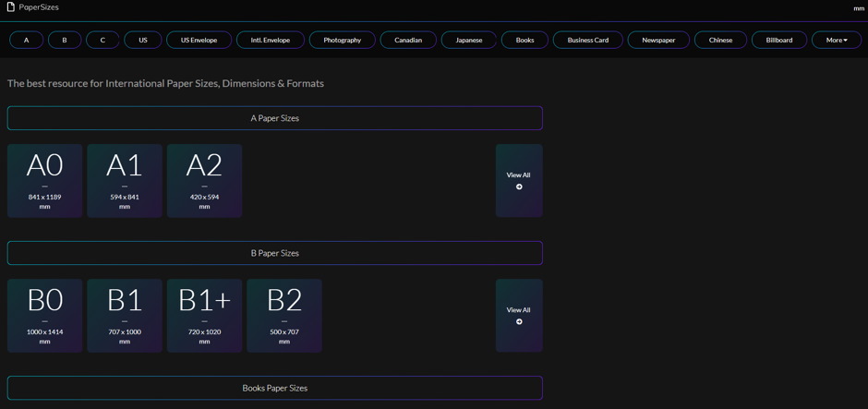Screen dimensions: 868x409
Task: Open the A0 paper size card
Action: click(44, 181)
